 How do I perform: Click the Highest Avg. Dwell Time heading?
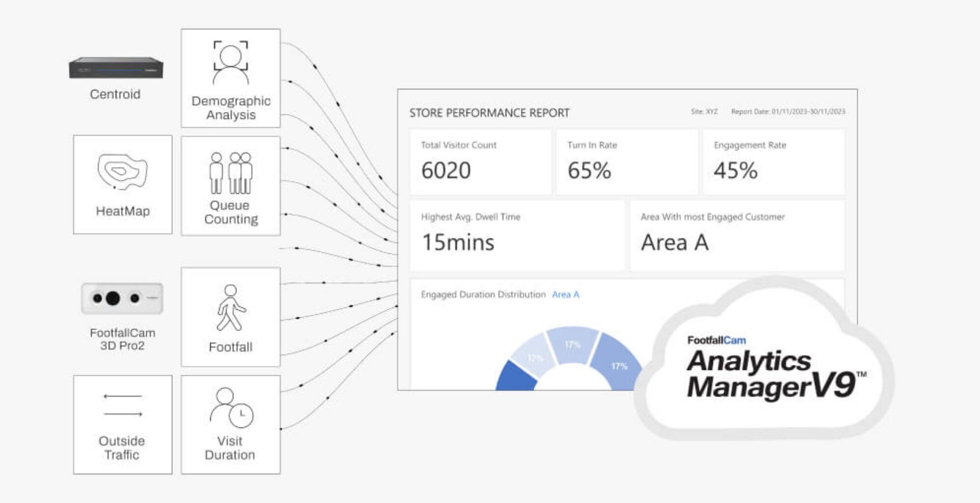(470, 217)
